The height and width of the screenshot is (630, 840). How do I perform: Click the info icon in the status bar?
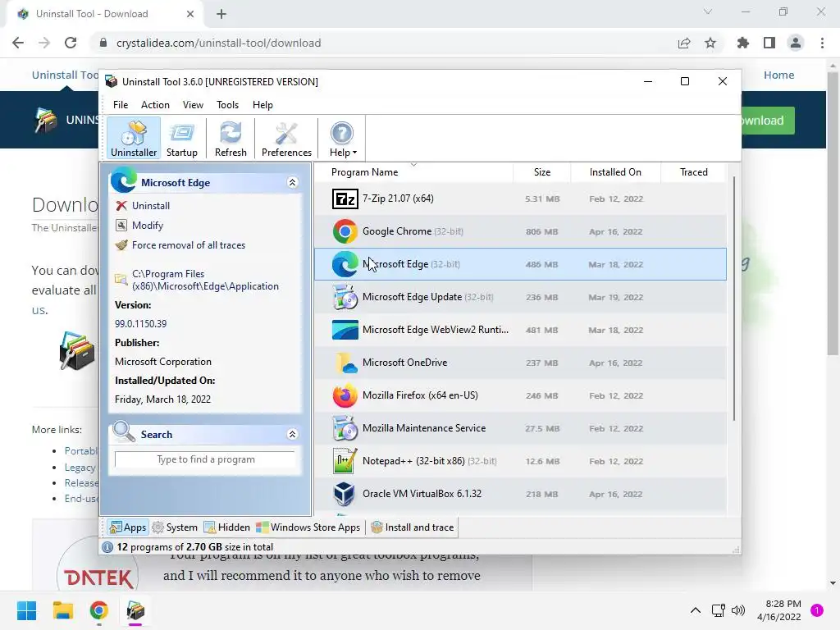coord(107,547)
